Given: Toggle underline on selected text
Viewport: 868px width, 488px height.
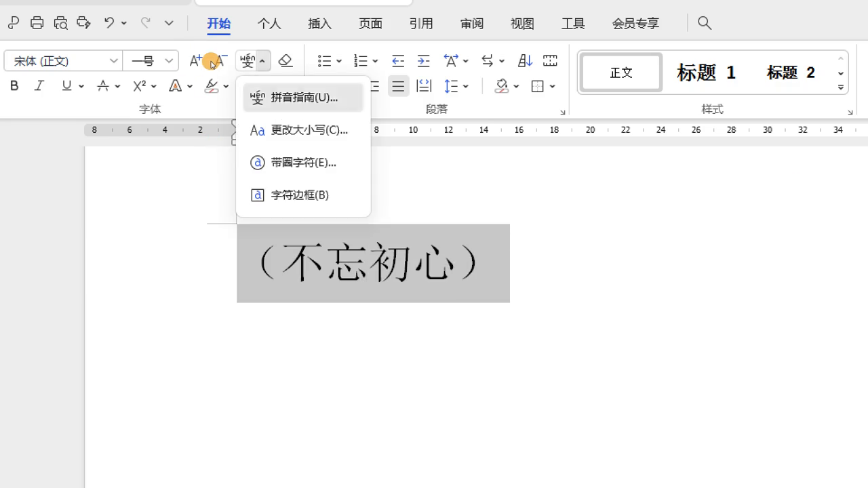Looking at the screenshot, I should coord(66,86).
